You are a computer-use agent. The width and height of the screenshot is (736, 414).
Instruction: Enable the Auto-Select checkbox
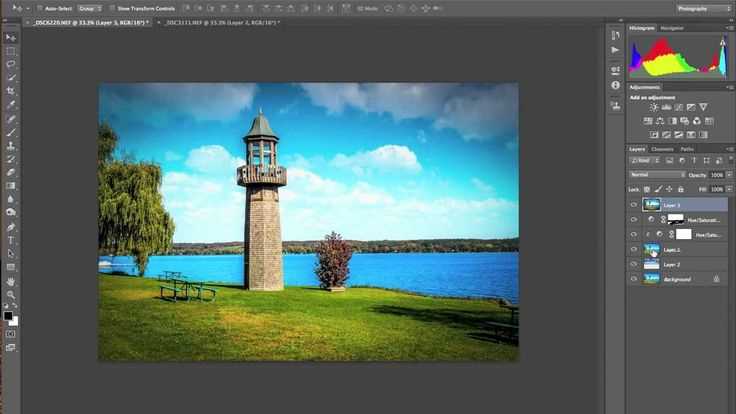40,8
